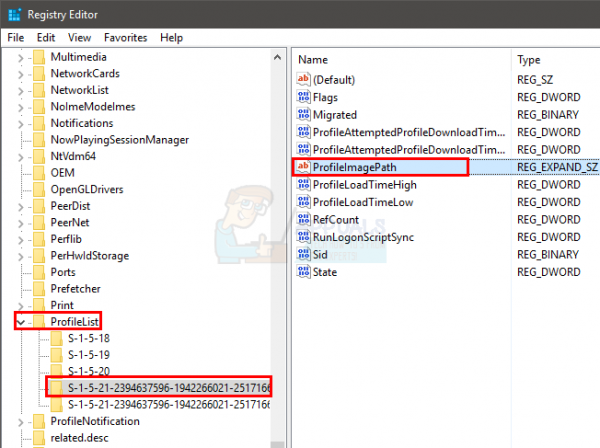Select the S-1-5-19 folder icon
This screenshot has height=448, width=600.
[x=57, y=355]
